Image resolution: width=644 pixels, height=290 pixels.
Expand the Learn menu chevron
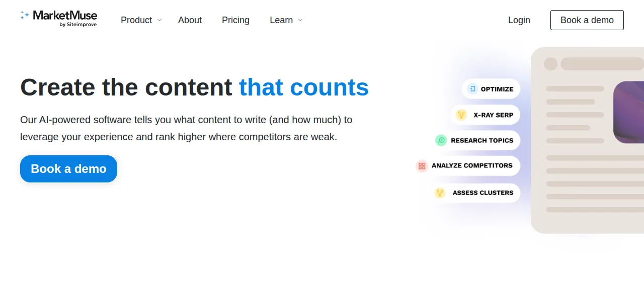click(300, 20)
